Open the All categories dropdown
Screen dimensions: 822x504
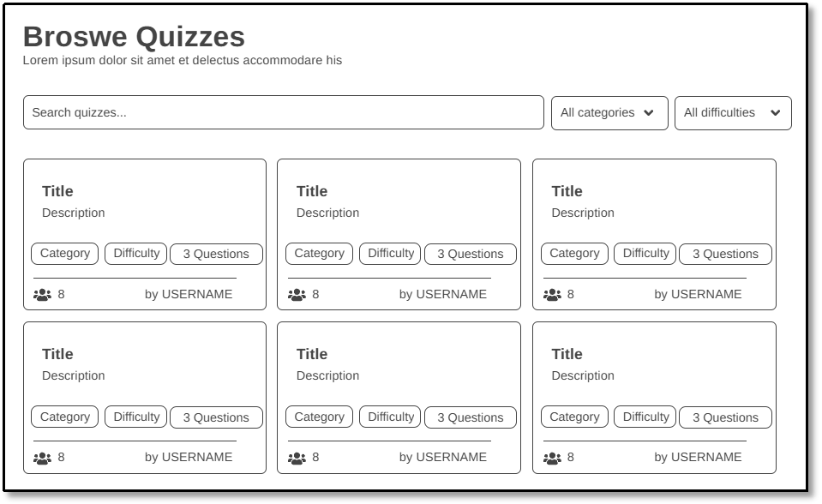point(609,113)
